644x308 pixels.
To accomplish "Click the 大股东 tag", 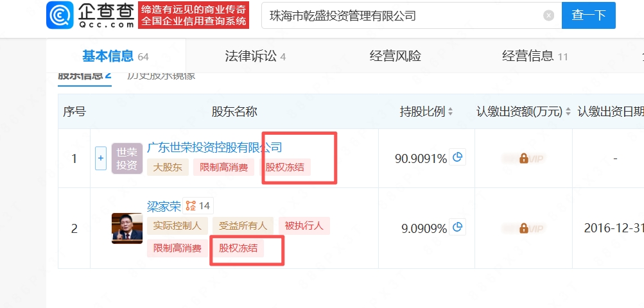I will 168,167.
